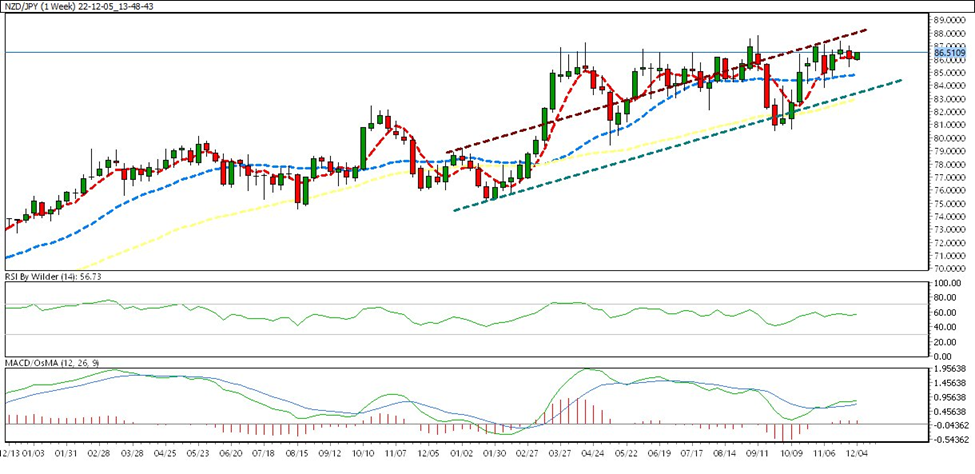975x474 pixels.
Task: Click the 1.95638 value on MACD axis
Action: [946, 368]
